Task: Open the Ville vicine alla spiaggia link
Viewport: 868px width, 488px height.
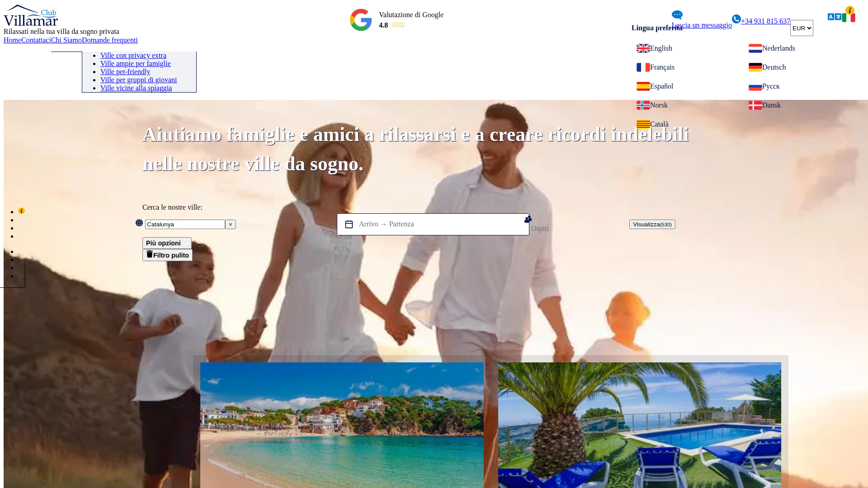Action: pyautogui.click(x=136, y=88)
